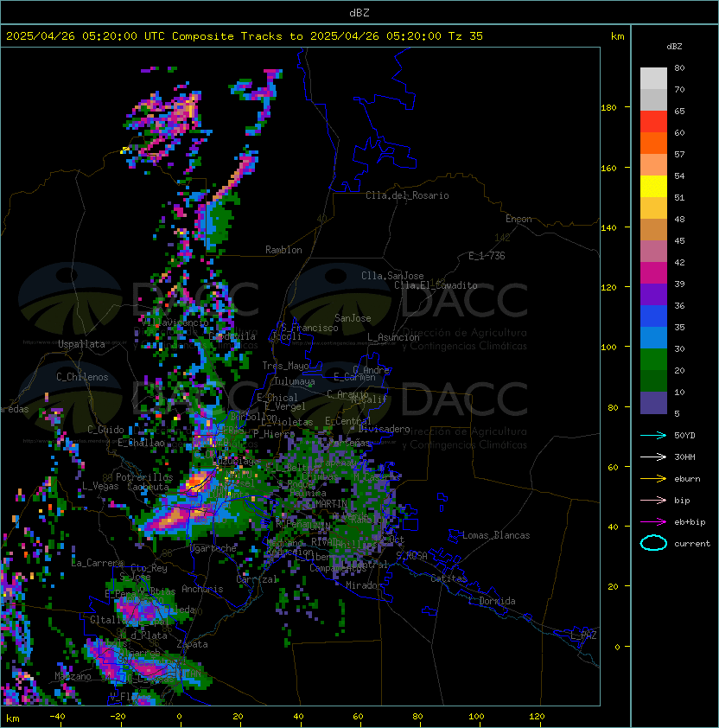Select the dusty pink 42-45 dBZ swatch
The height and width of the screenshot is (728, 719).
tap(653, 252)
